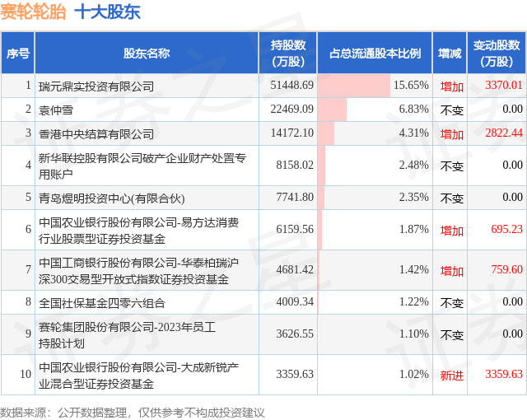This screenshot has width=527, height=420.
Task: Click percentage value 1.42%
Action: (x=413, y=269)
